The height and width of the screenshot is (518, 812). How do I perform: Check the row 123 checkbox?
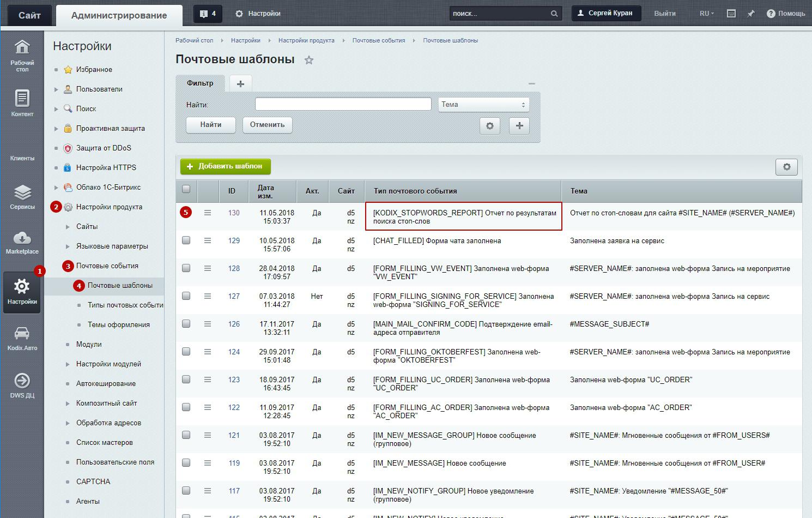pyautogui.click(x=186, y=380)
